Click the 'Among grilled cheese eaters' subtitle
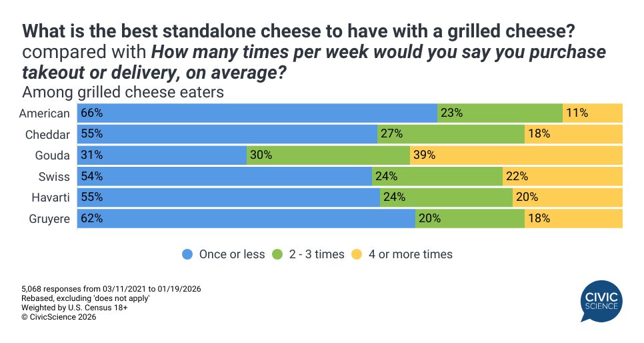 pyautogui.click(x=122, y=91)
